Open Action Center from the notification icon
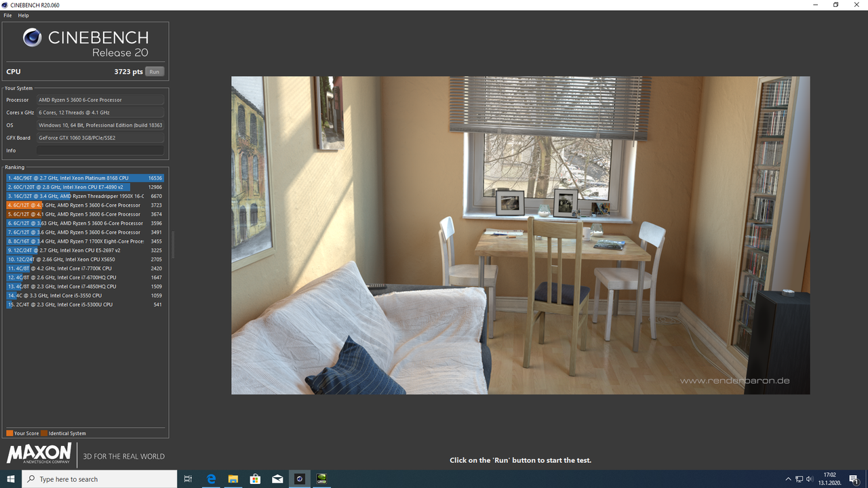This screenshot has height=488, width=868. tap(853, 479)
